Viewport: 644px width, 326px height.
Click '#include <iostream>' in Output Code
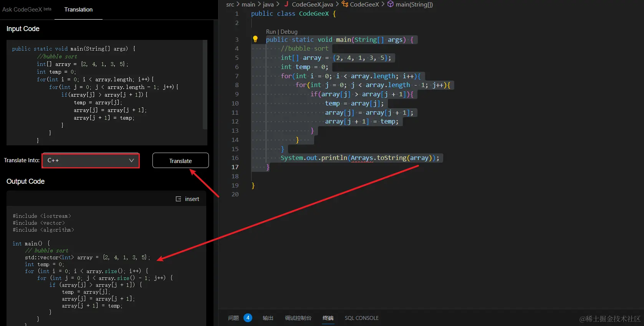click(42, 216)
